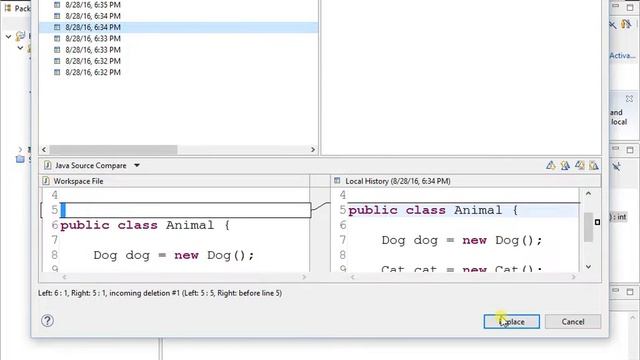Image resolution: width=640 pixels, height=360 pixels.
Task: Open the Activa... link in the Eclipse window
Action: coord(622,56)
